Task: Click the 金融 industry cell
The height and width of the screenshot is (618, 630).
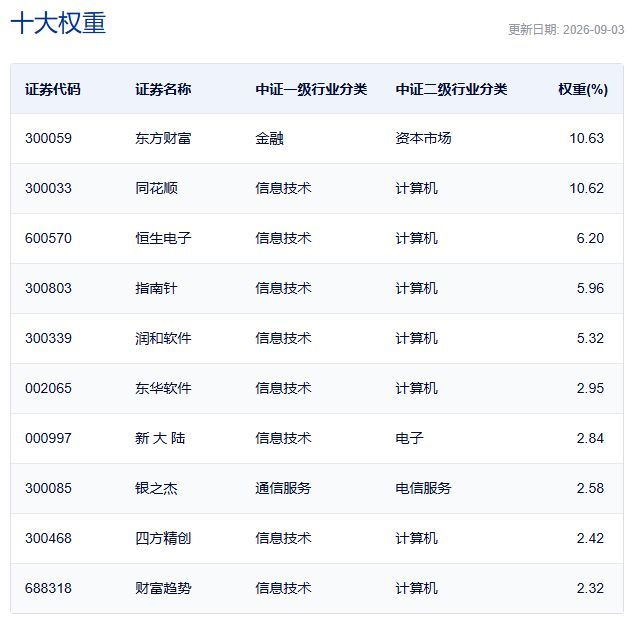Action: [269, 138]
